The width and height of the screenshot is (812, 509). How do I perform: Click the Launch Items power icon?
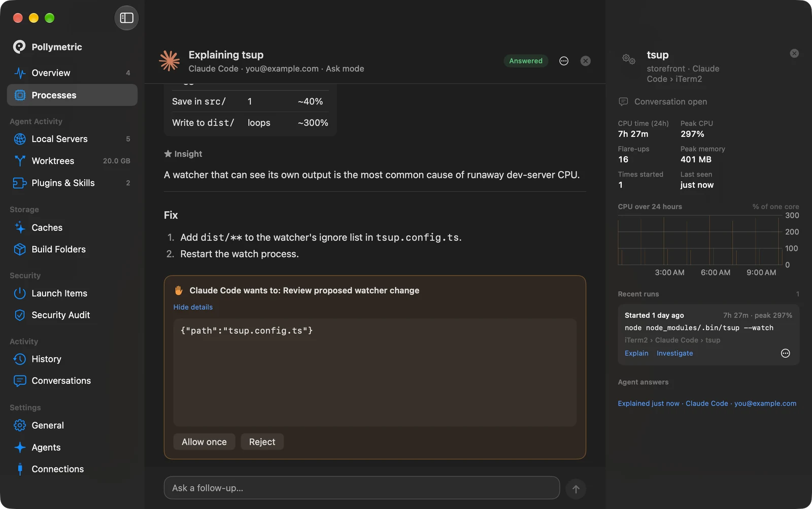click(20, 293)
